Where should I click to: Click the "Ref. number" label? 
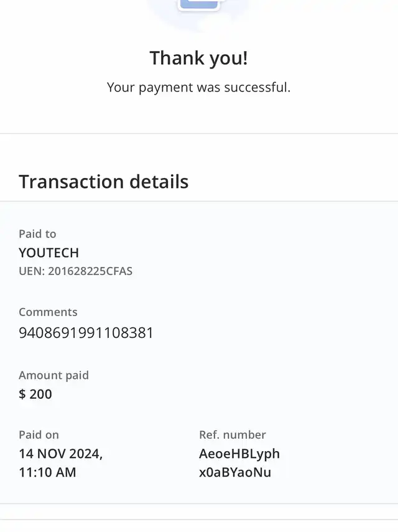(x=232, y=435)
